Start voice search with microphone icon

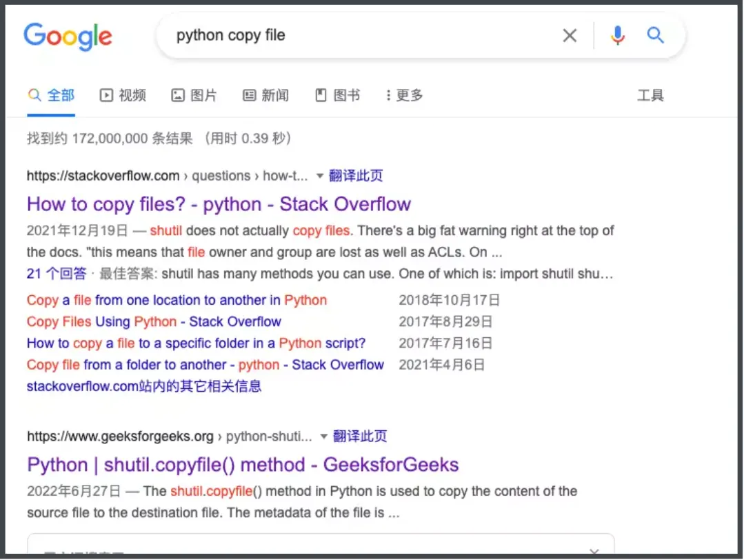pyautogui.click(x=618, y=36)
